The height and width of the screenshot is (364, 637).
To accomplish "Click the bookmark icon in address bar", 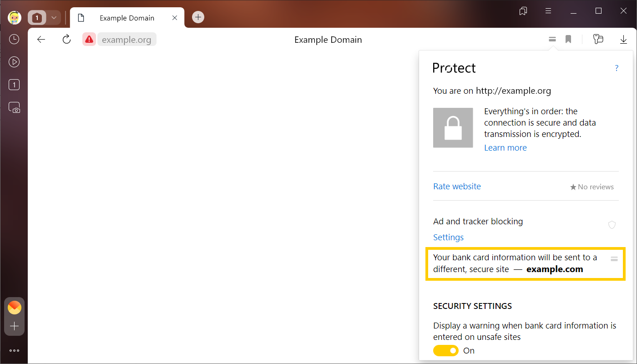I will point(568,40).
